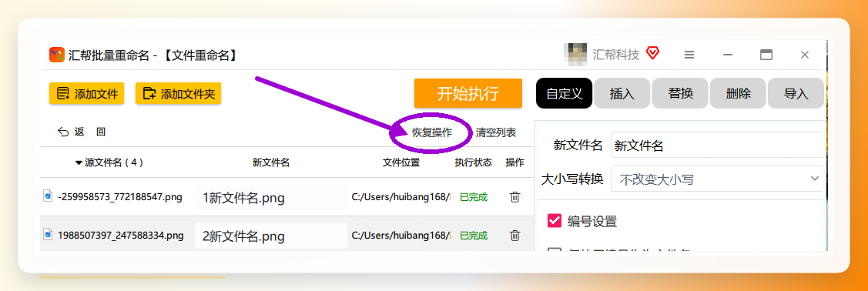The height and width of the screenshot is (291, 868).
Task: Click the 汇帮批量重命名 app logo icon
Action: pyautogui.click(x=57, y=55)
